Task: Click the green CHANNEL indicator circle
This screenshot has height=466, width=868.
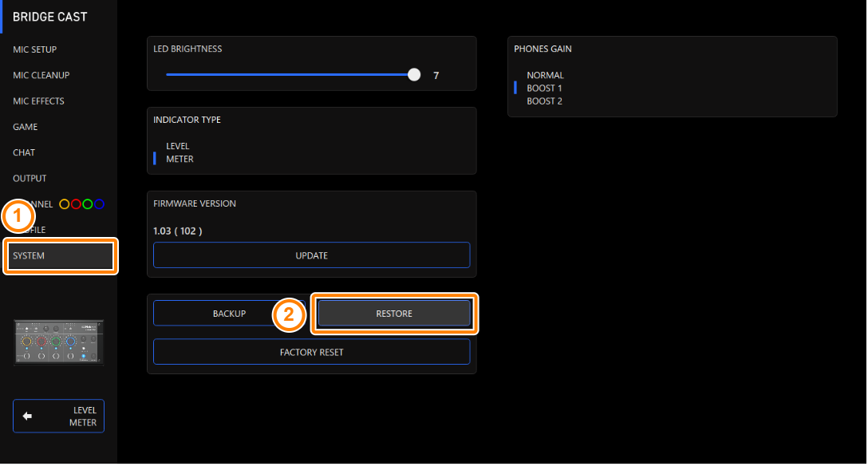Action: click(x=88, y=203)
